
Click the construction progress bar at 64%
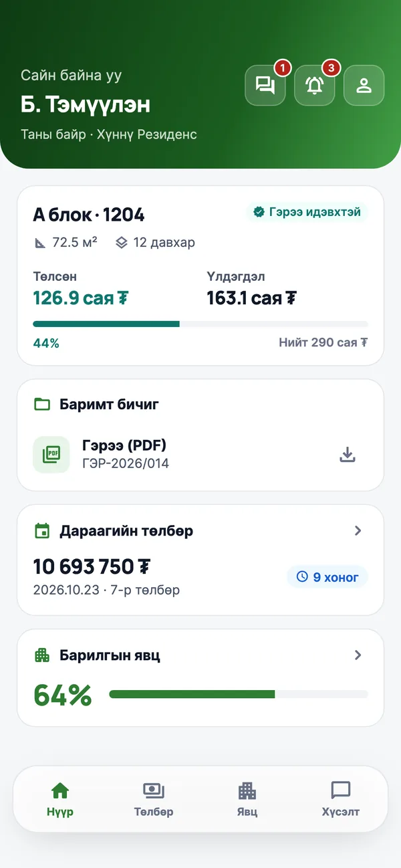click(x=239, y=694)
